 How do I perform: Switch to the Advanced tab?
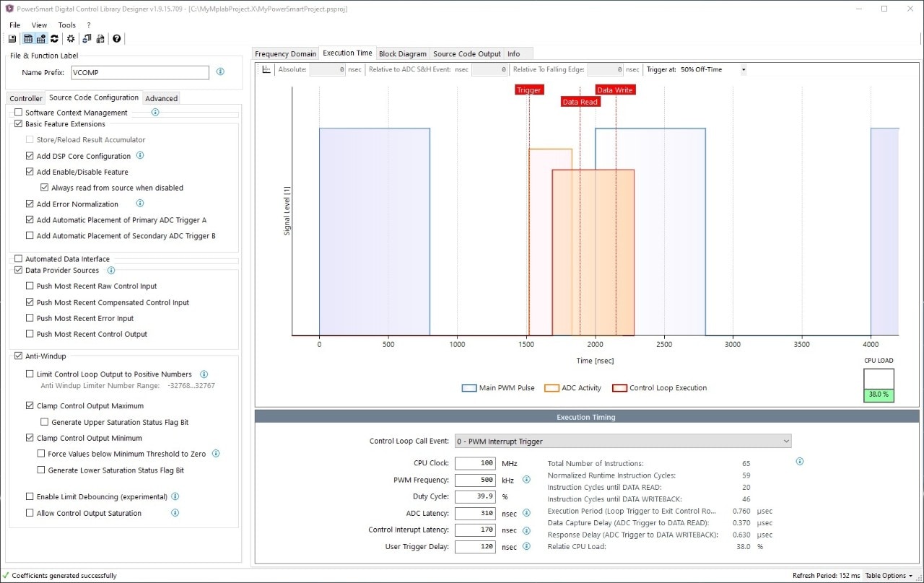(x=161, y=98)
